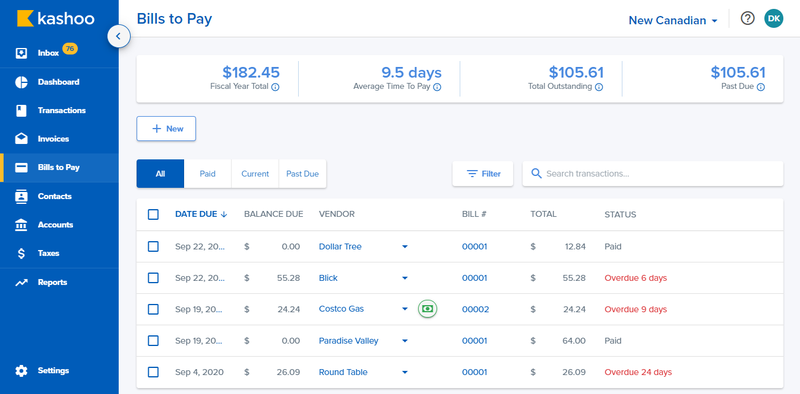The height and width of the screenshot is (394, 800).
Task: Select the Round Table bill checkbox
Action: [x=153, y=372]
